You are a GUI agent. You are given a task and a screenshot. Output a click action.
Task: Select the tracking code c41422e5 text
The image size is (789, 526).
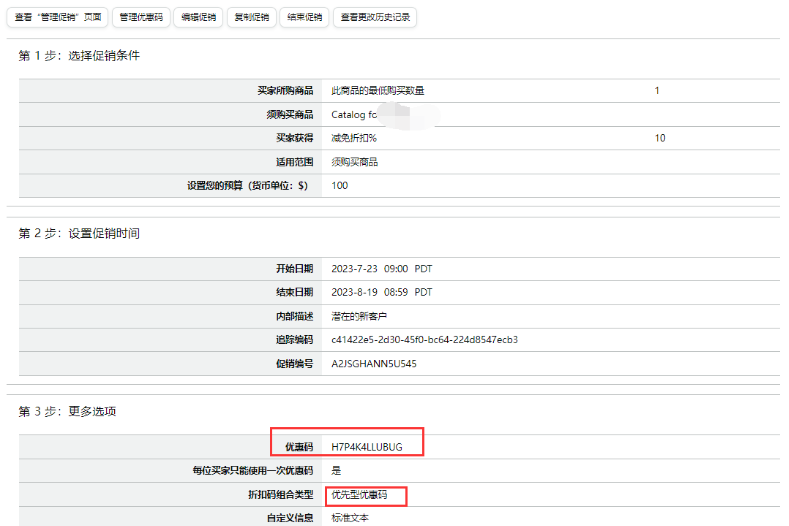(424, 340)
